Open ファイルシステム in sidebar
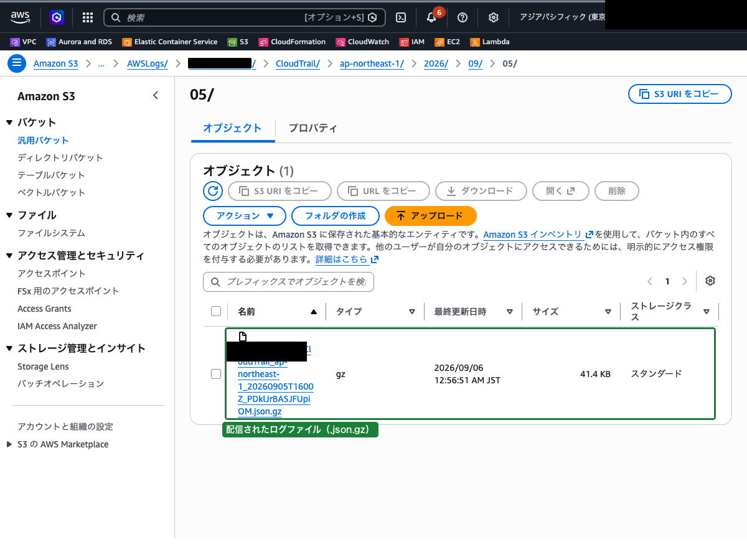 tap(52, 233)
